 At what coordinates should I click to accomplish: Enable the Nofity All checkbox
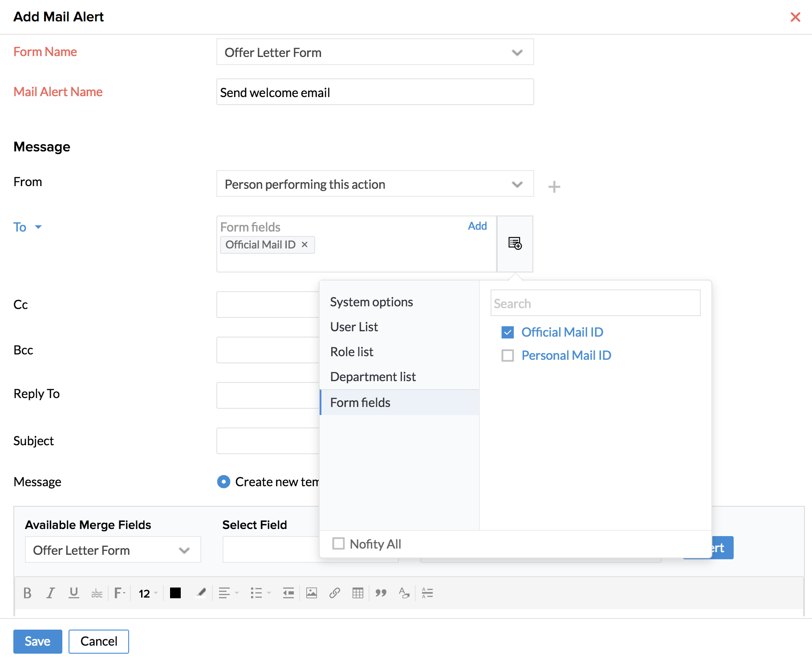[338, 544]
